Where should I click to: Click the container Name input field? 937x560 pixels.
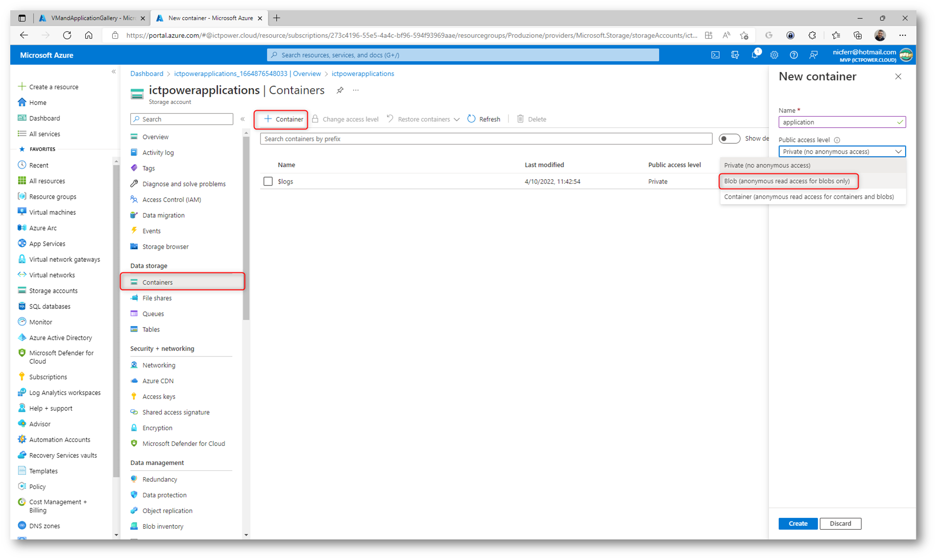point(841,122)
